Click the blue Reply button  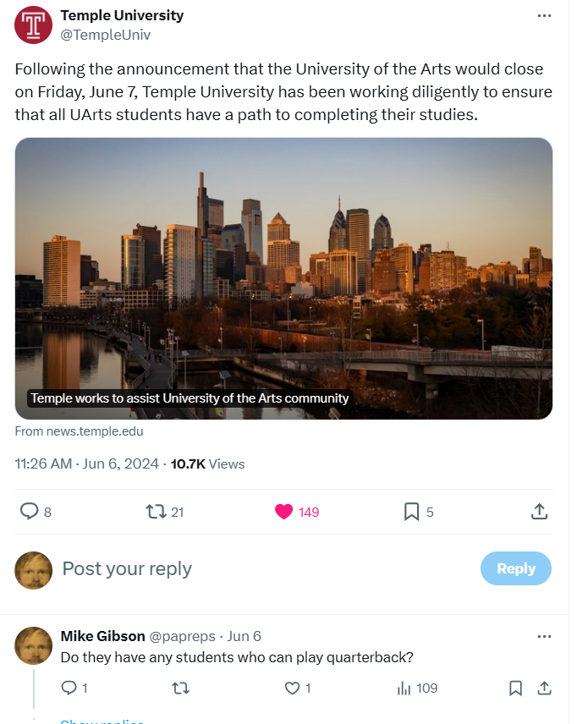[x=515, y=568]
